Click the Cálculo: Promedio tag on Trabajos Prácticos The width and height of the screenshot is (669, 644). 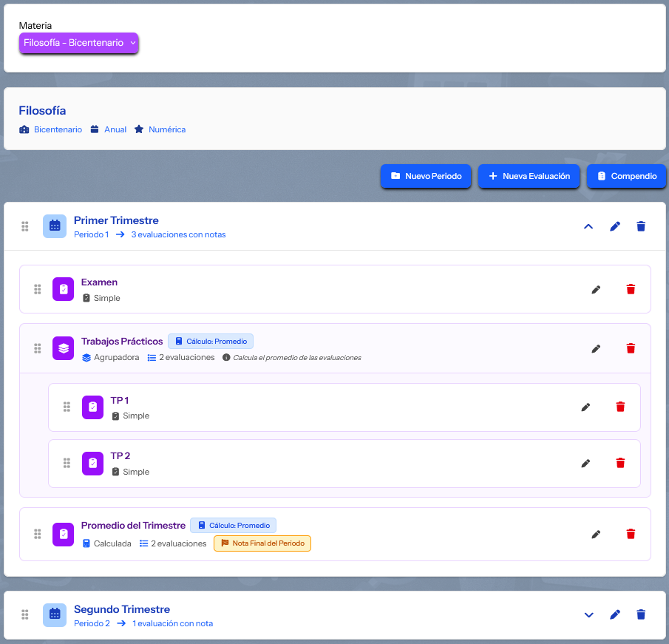pos(211,341)
